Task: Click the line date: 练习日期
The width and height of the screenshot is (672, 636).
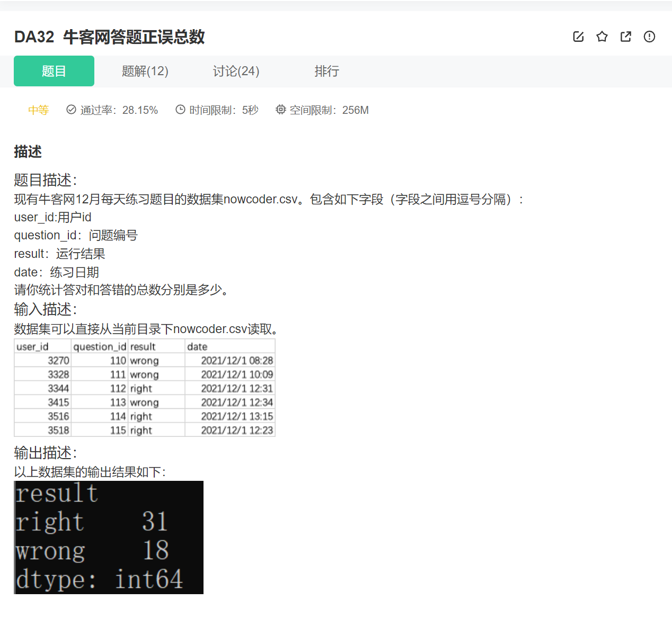Action: click(56, 272)
